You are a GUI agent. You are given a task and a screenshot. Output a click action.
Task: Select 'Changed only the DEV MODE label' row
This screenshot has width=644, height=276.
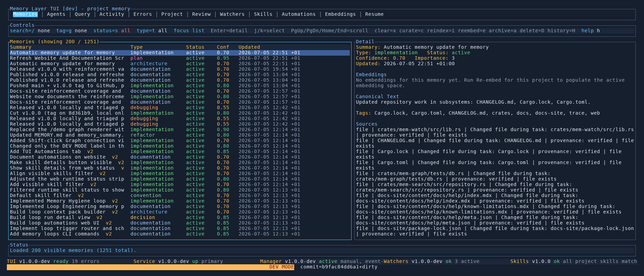(180, 146)
